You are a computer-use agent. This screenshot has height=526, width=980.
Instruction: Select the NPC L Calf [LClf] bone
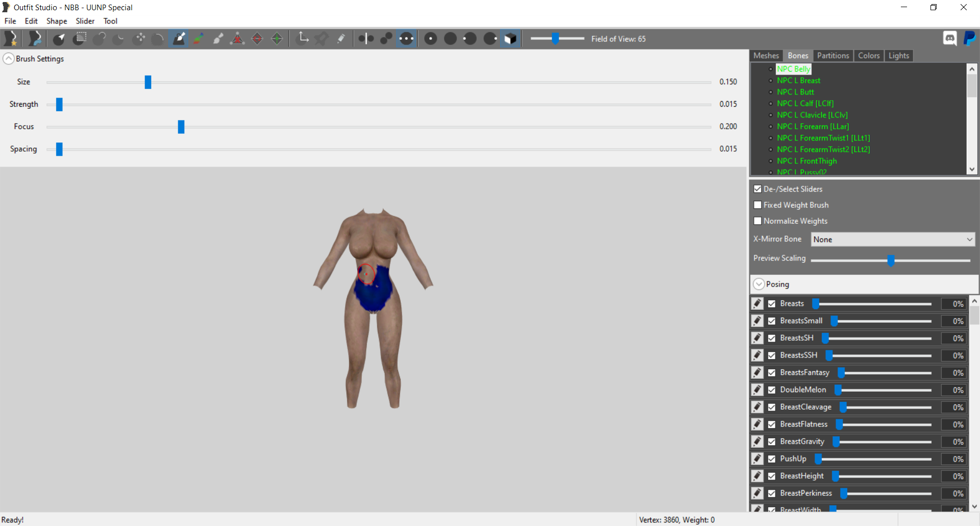805,103
